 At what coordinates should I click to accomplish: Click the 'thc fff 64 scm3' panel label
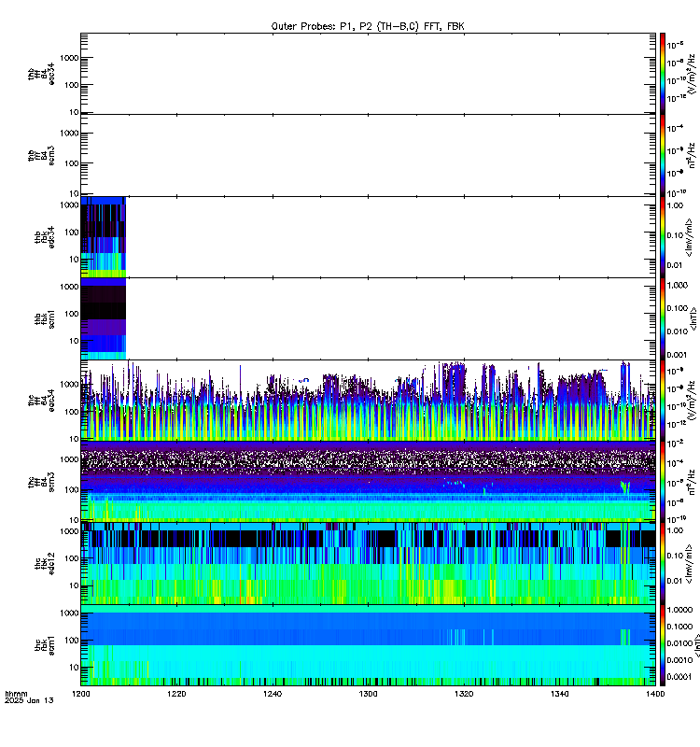click(x=41, y=482)
